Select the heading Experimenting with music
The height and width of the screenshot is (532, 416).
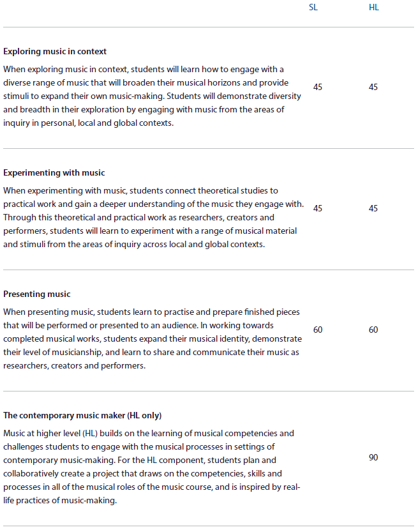pos(54,172)
